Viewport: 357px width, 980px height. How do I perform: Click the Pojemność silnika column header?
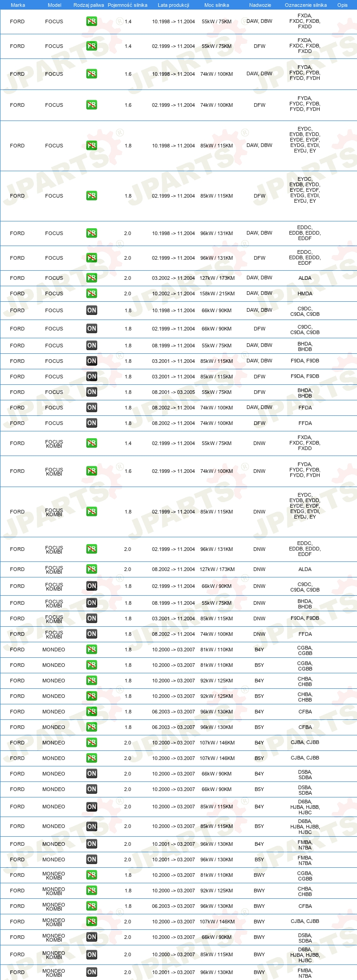click(127, 5)
